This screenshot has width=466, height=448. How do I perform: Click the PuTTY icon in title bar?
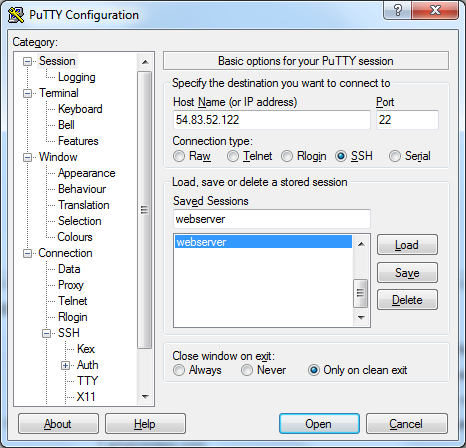16,15
